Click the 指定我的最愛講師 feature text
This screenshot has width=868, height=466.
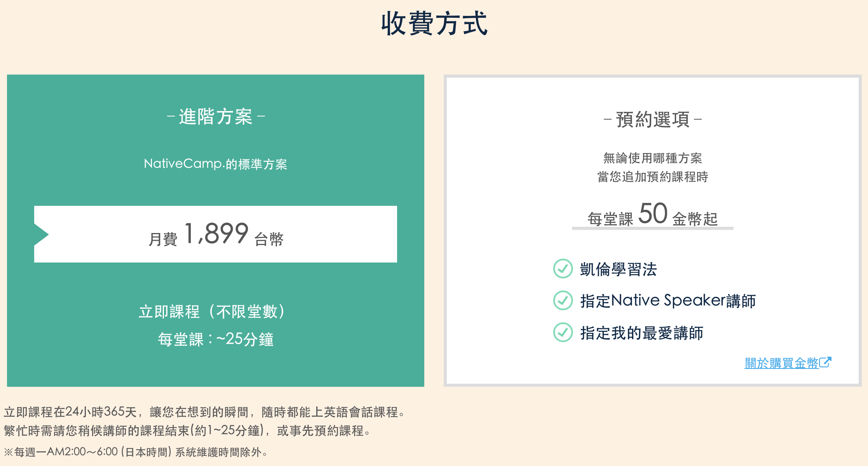642,333
